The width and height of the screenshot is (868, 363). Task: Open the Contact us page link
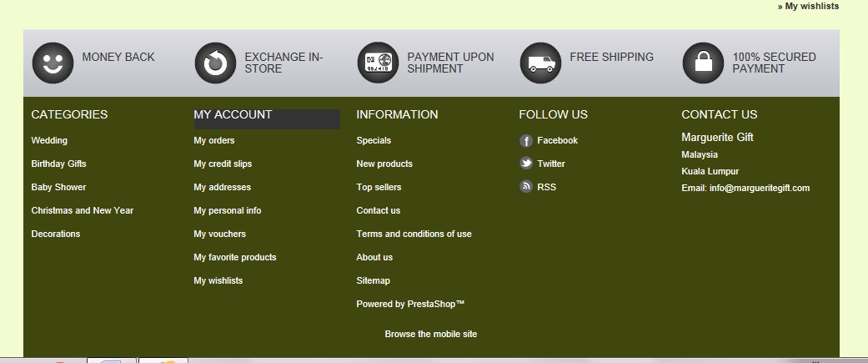pyautogui.click(x=378, y=210)
